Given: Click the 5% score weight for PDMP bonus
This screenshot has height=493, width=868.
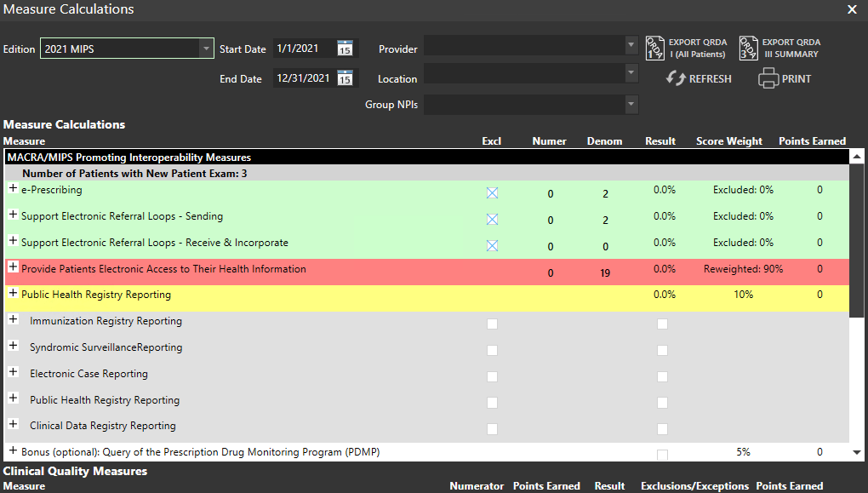Looking at the screenshot, I should [744, 452].
